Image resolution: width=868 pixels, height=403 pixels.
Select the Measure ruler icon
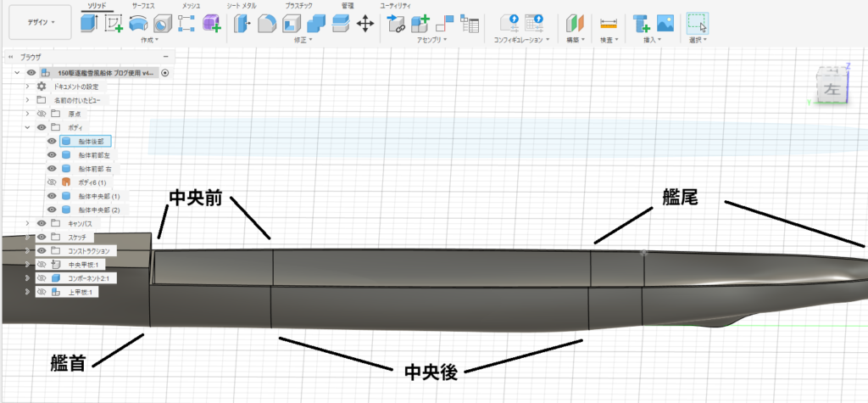(609, 23)
